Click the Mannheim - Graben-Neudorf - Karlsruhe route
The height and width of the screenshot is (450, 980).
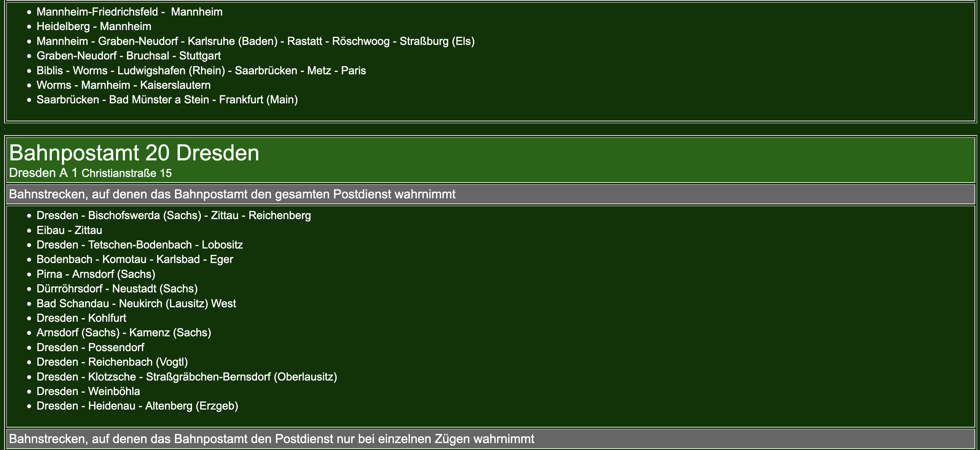(x=255, y=41)
